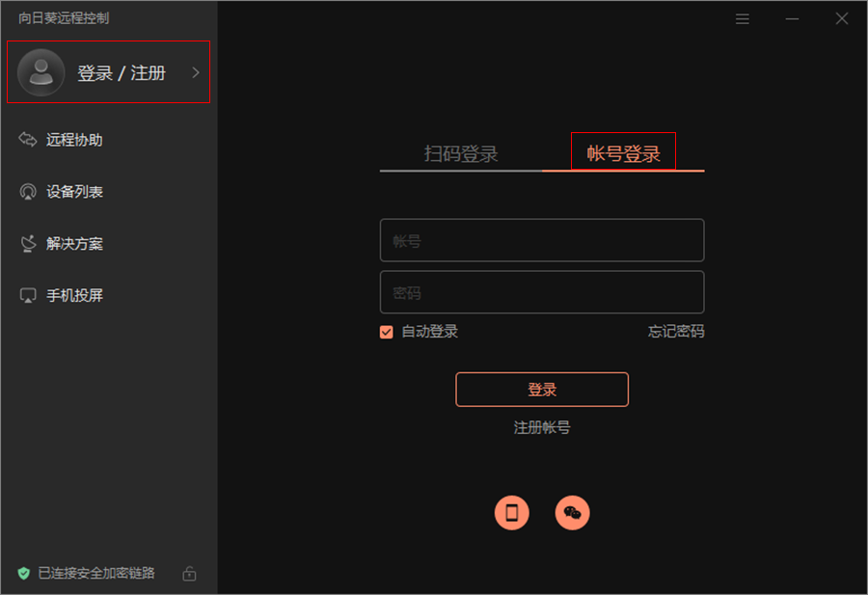
Task: Focus the 帐号 input field
Action: (542, 240)
